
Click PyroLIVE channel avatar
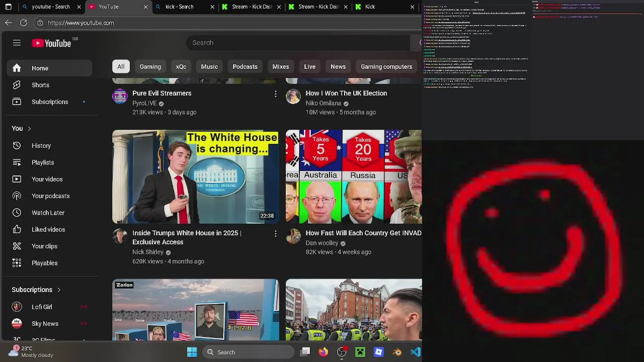click(120, 96)
